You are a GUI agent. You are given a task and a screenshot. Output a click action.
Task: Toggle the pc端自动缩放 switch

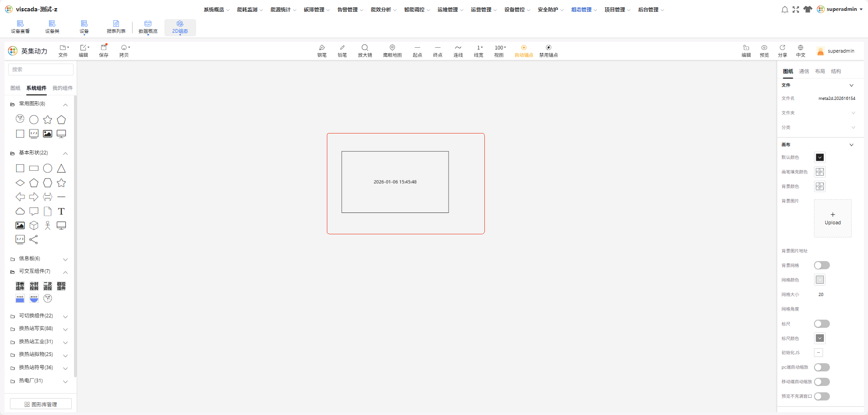[x=822, y=367]
